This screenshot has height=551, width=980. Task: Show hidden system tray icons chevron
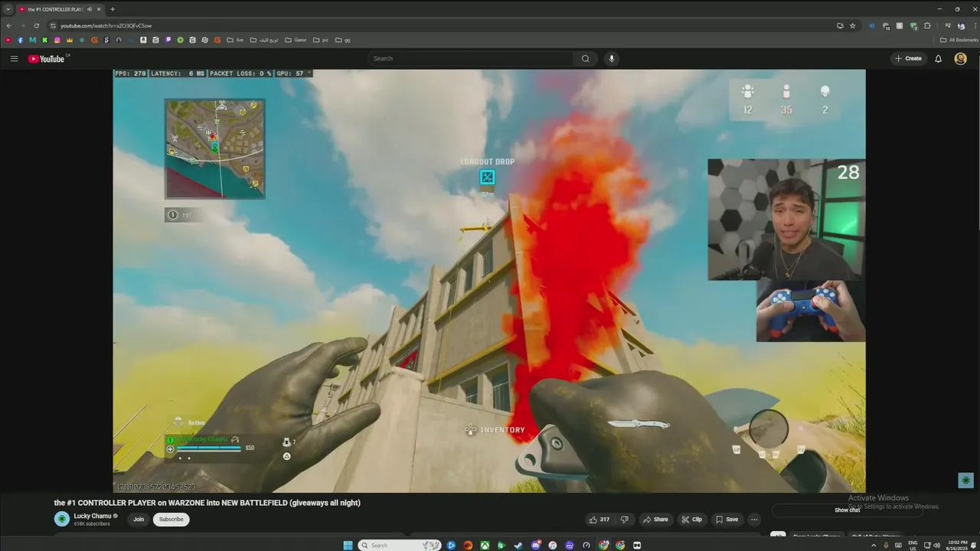coord(874,545)
